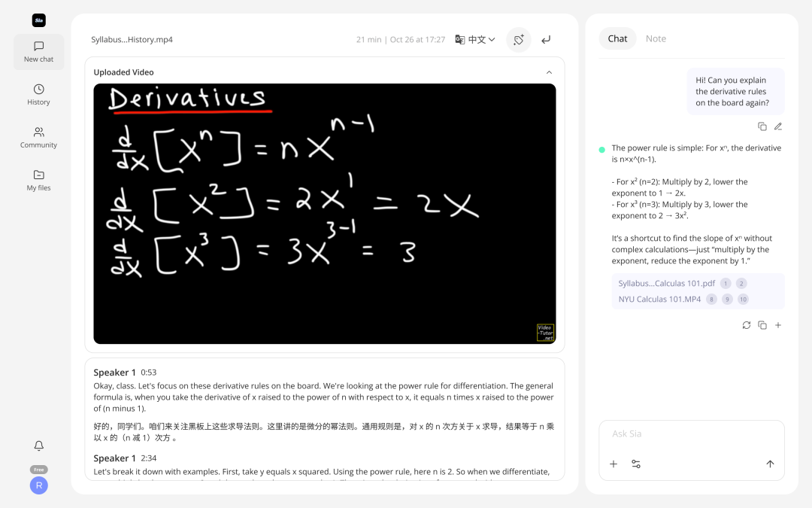The height and width of the screenshot is (508, 812).
Task: Start a New chat from sidebar
Action: tap(39, 52)
